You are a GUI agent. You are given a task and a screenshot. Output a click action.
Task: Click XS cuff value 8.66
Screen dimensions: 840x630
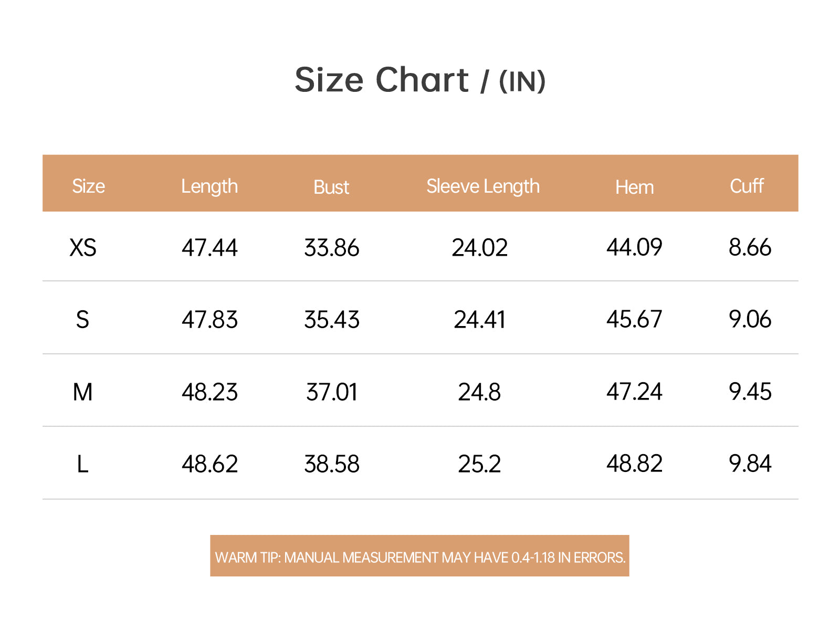point(750,247)
